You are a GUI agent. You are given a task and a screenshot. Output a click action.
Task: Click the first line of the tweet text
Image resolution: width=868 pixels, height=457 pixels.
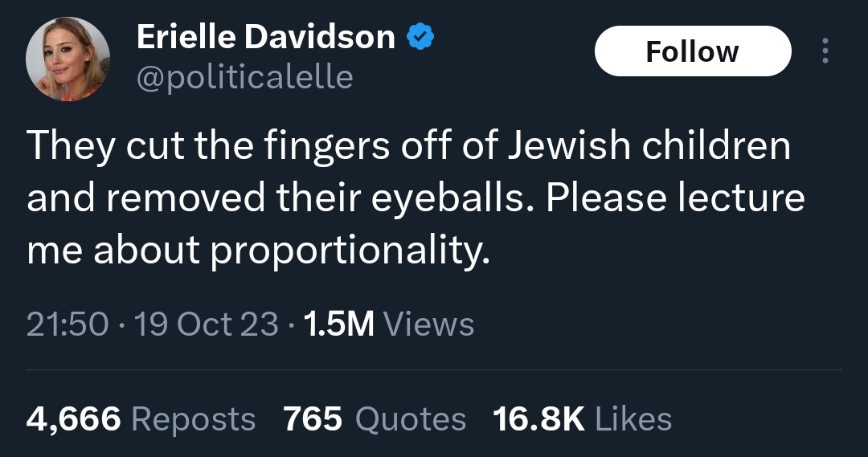(x=408, y=147)
